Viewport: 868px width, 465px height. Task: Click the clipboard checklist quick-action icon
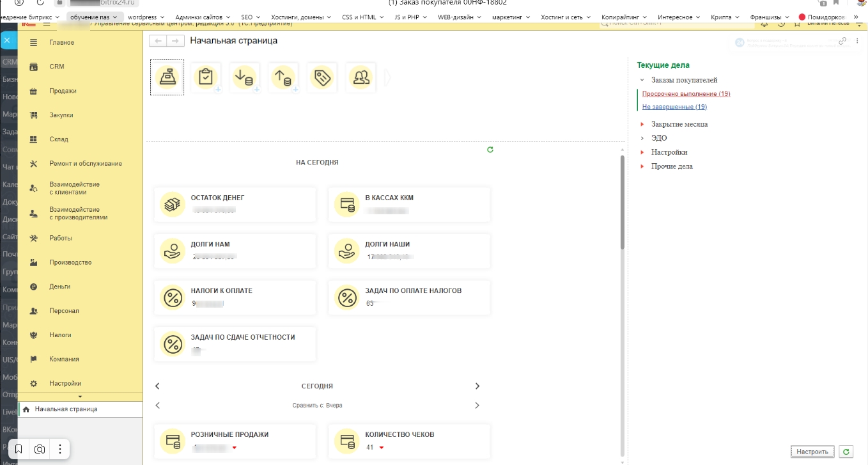pyautogui.click(x=205, y=77)
